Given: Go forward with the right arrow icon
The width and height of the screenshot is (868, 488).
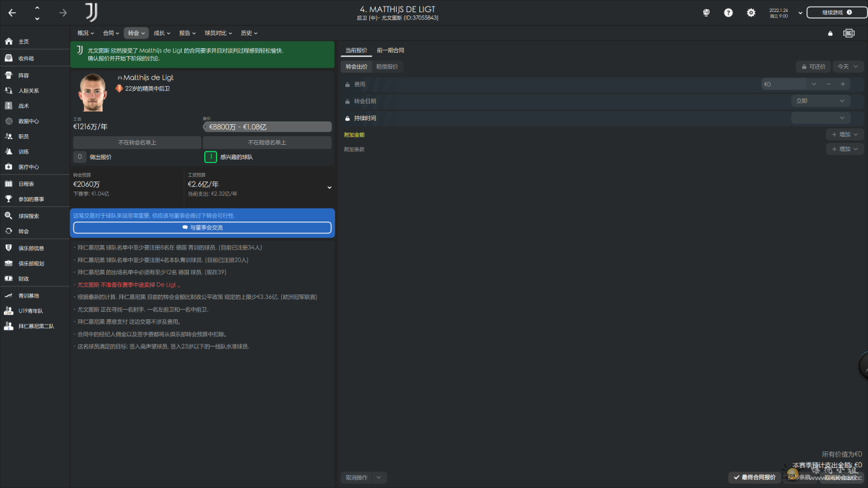Looking at the screenshot, I should pyautogui.click(x=63, y=13).
